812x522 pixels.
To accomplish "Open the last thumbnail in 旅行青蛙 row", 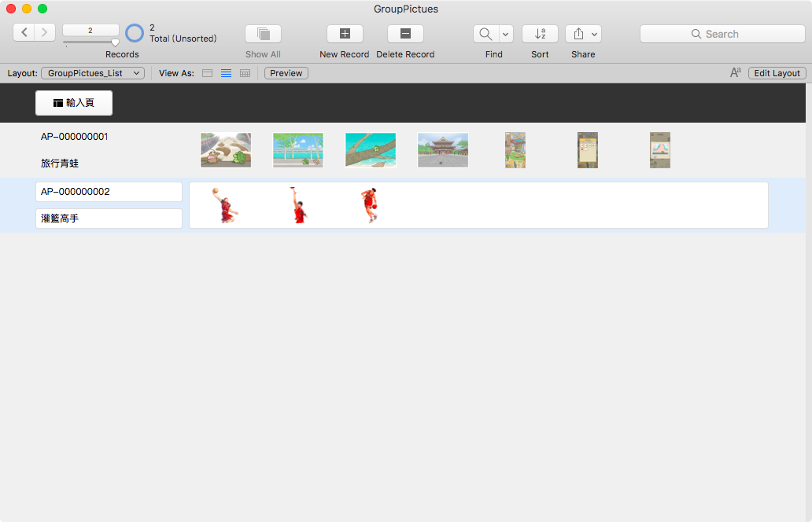I will 660,150.
